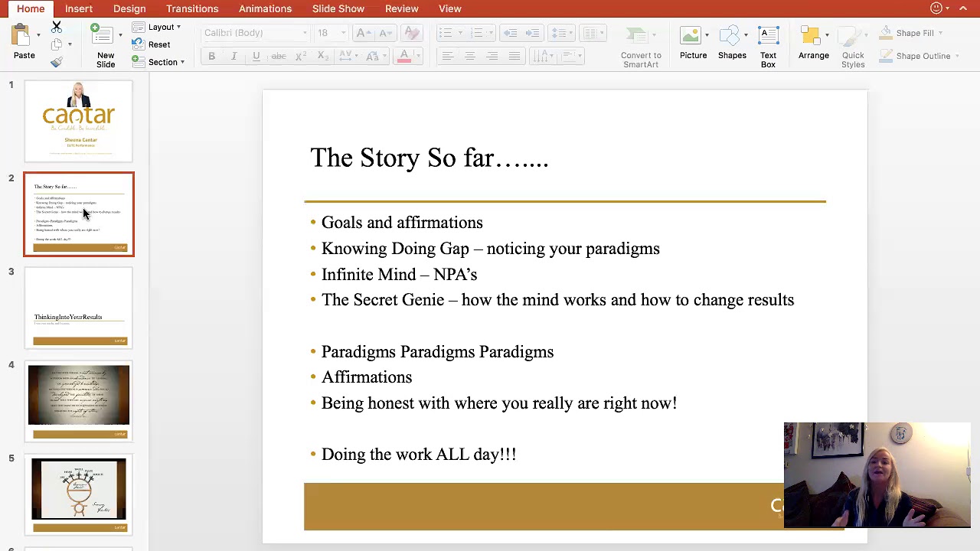Screen dimensions: 980x551
Task: Select slide 1 thumbnail with cantar logo
Action: [x=79, y=121]
